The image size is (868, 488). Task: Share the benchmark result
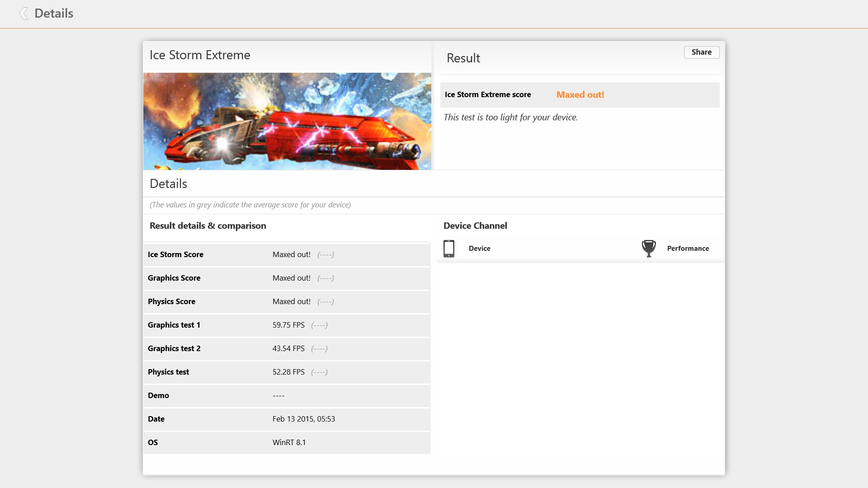(701, 52)
